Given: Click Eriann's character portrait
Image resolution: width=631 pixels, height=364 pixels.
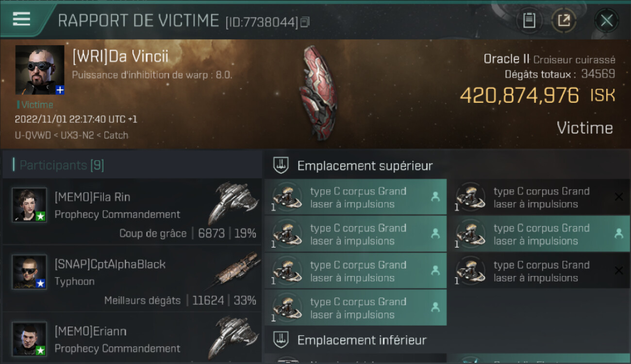Looking at the screenshot, I should [30, 339].
